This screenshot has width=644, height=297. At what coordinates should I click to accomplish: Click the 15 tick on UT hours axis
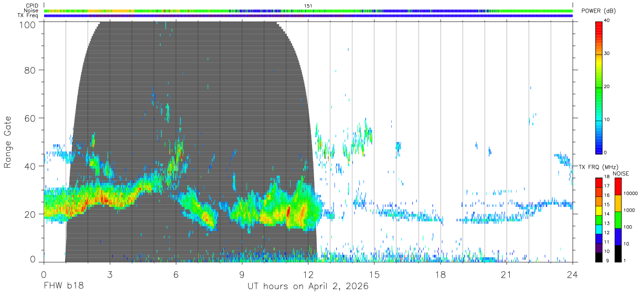(x=374, y=274)
